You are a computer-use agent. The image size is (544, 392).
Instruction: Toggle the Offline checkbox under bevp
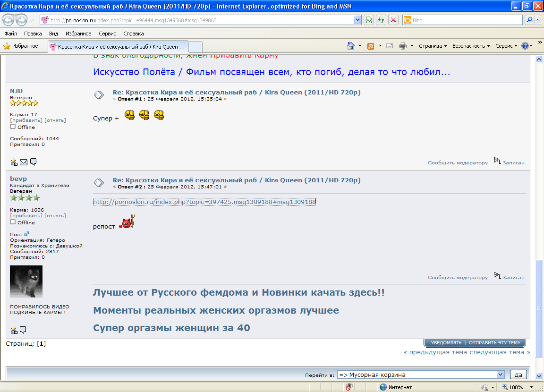(x=13, y=222)
